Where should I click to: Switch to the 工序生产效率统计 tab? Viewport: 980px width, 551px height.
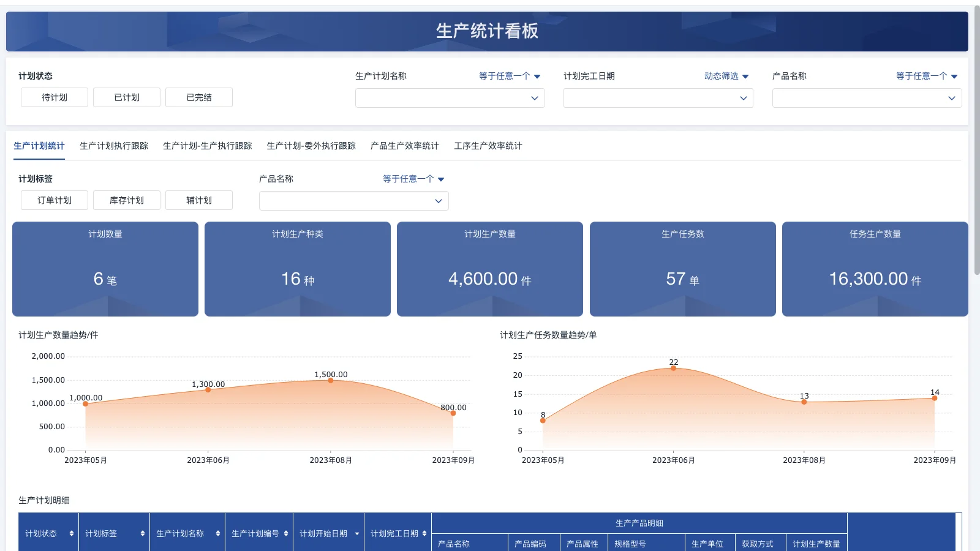[x=488, y=146]
